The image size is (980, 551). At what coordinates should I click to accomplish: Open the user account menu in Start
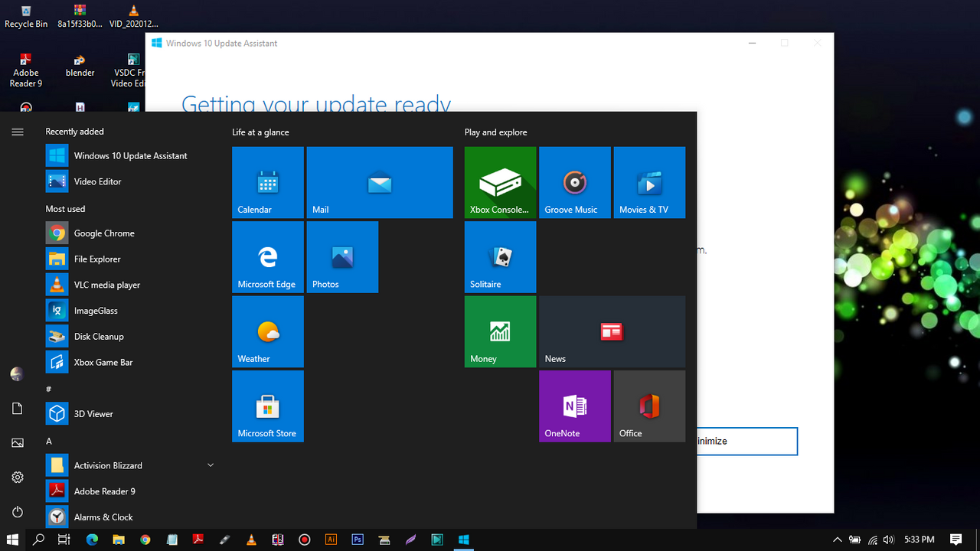pos(18,374)
